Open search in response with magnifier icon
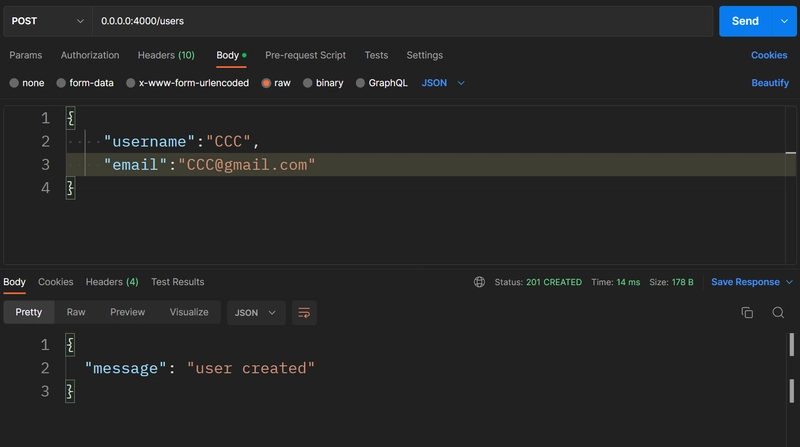 click(778, 312)
